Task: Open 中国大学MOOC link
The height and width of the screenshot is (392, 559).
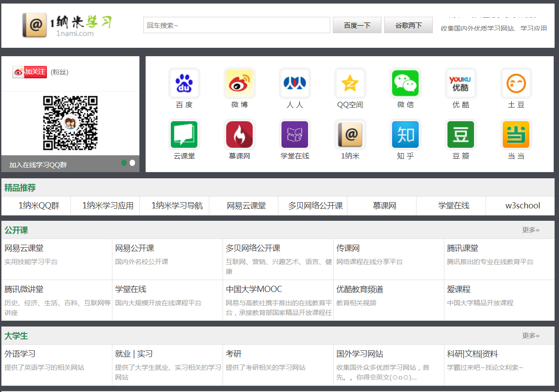Action: (x=254, y=289)
